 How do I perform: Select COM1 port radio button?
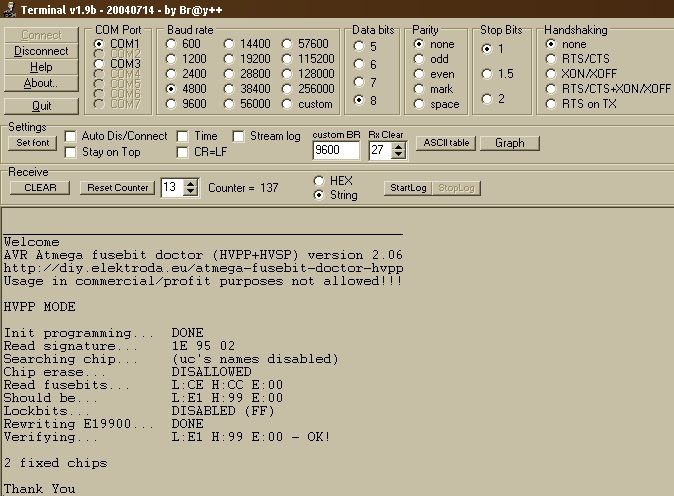(99, 44)
